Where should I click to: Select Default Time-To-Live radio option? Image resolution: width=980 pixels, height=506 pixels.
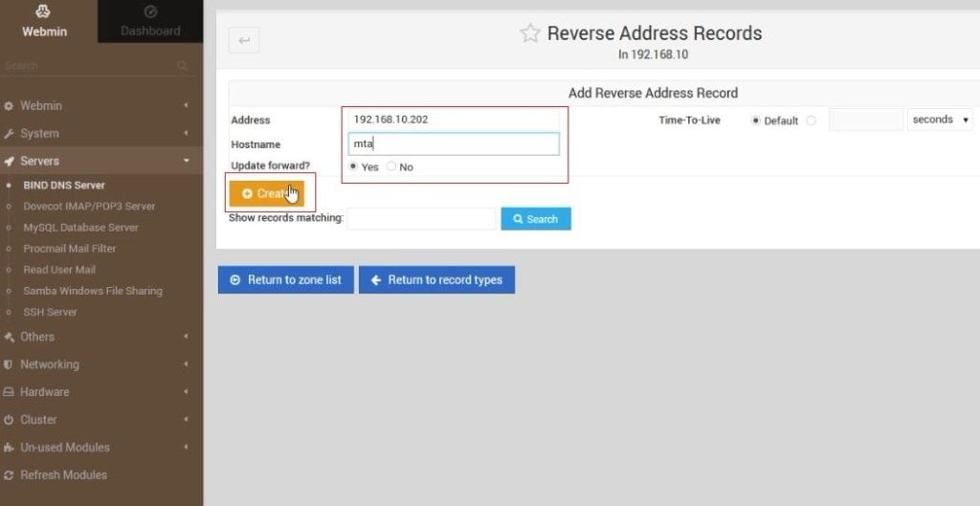click(756, 121)
